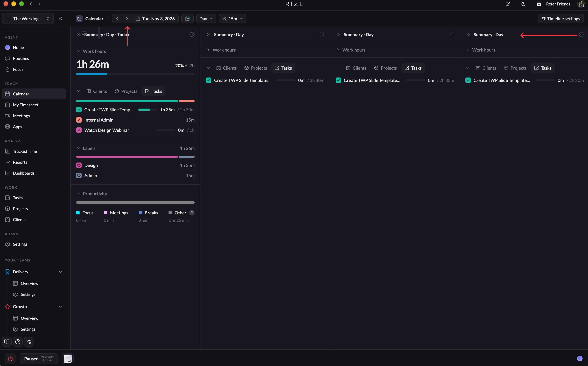Viewport: 588px width, 366px height.
Task: Toggle Watch Design Webinar task checkbox
Action: (79, 130)
